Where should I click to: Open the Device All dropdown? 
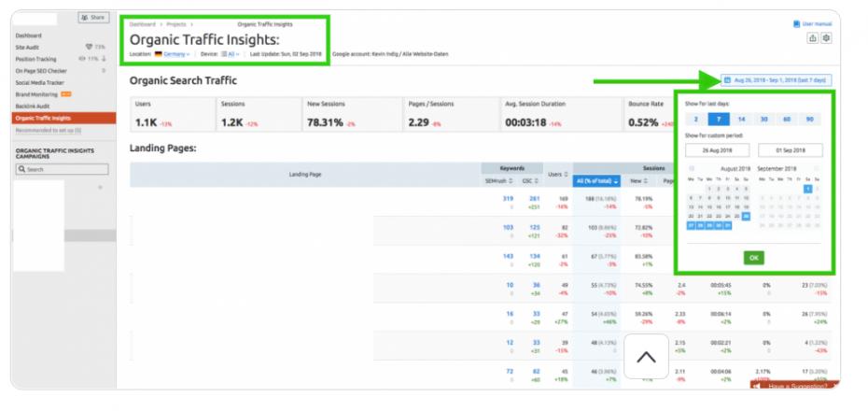coord(227,54)
